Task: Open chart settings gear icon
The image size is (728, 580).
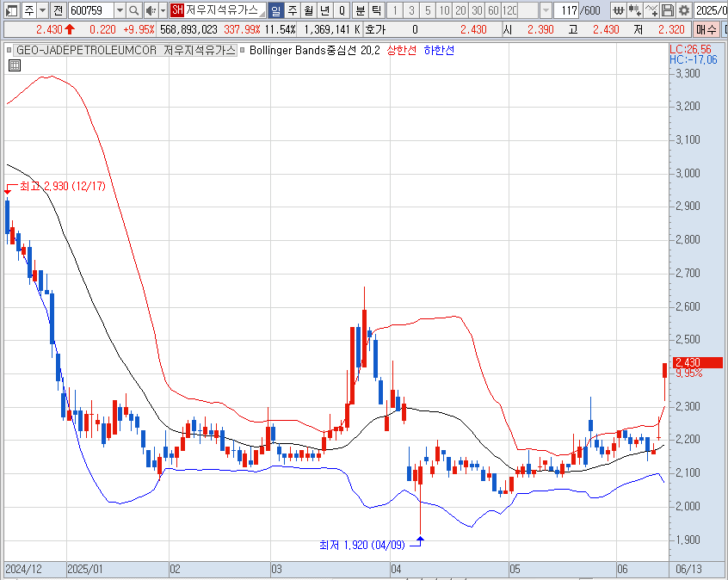Action: coord(683,10)
